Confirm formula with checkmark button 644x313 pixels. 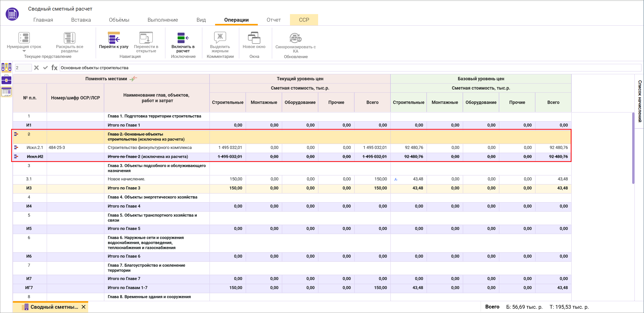pos(45,68)
